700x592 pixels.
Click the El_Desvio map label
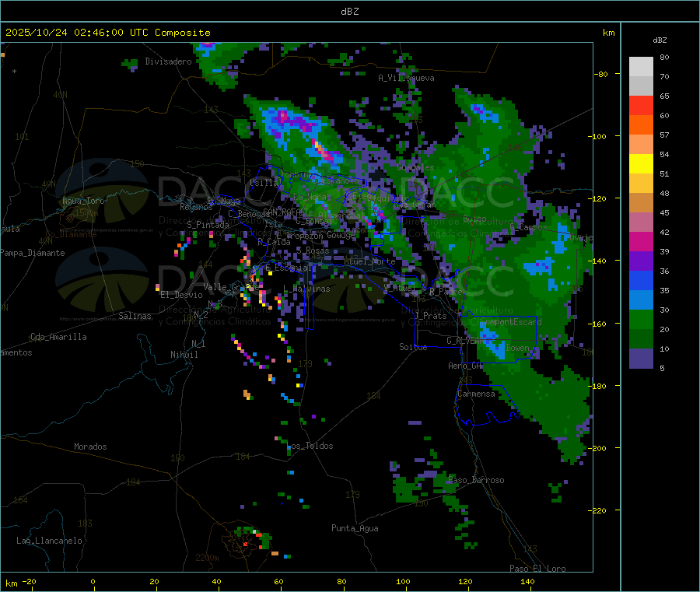(x=181, y=295)
